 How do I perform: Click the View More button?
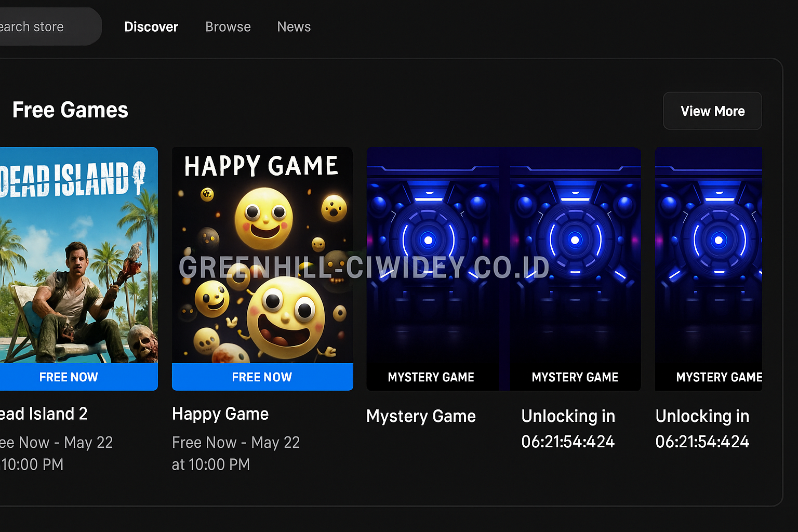pyautogui.click(x=712, y=111)
